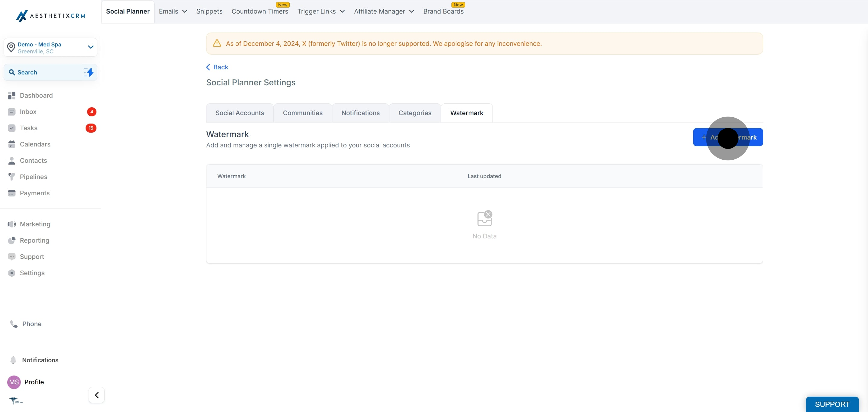
Task: Expand the Demo - Med Spa location dropdown
Action: (90, 47)
